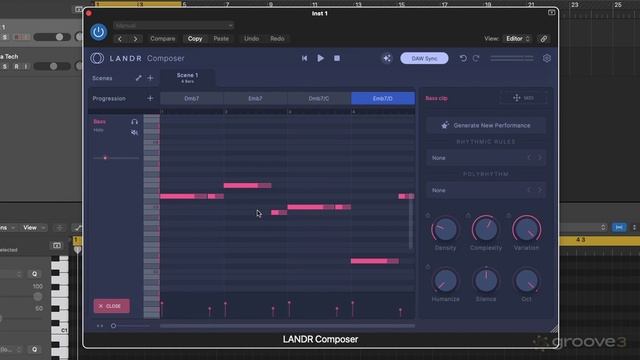The height and width of the screenshot is (360, 640).
Task: Click the Q quantize button in the DAW
Action: (34, 274)
